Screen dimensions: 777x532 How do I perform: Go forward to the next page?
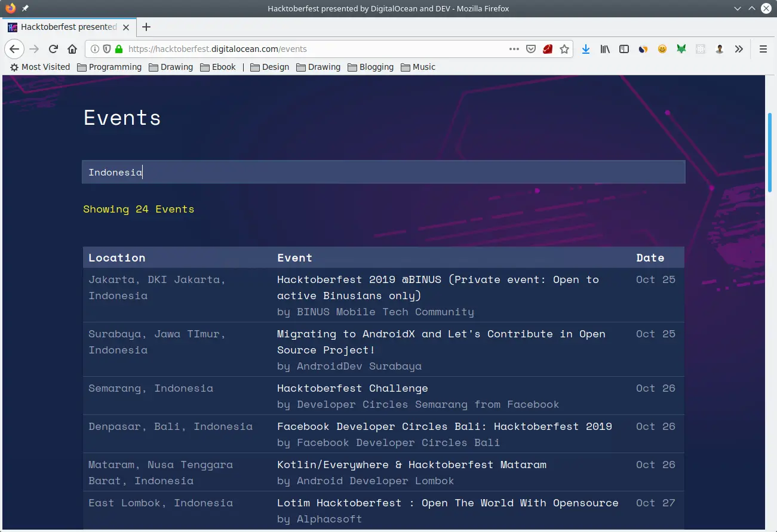pos(34,49)
